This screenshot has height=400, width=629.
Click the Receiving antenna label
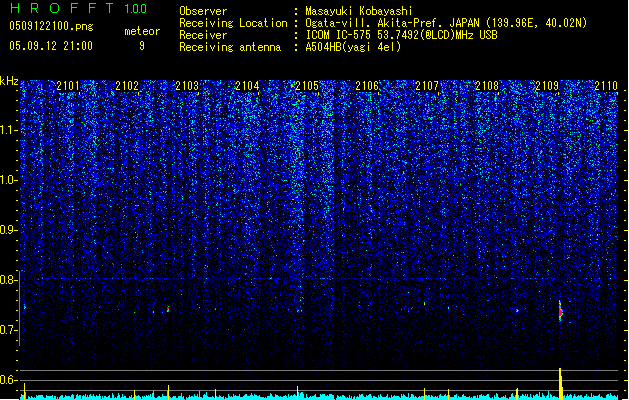230,47
